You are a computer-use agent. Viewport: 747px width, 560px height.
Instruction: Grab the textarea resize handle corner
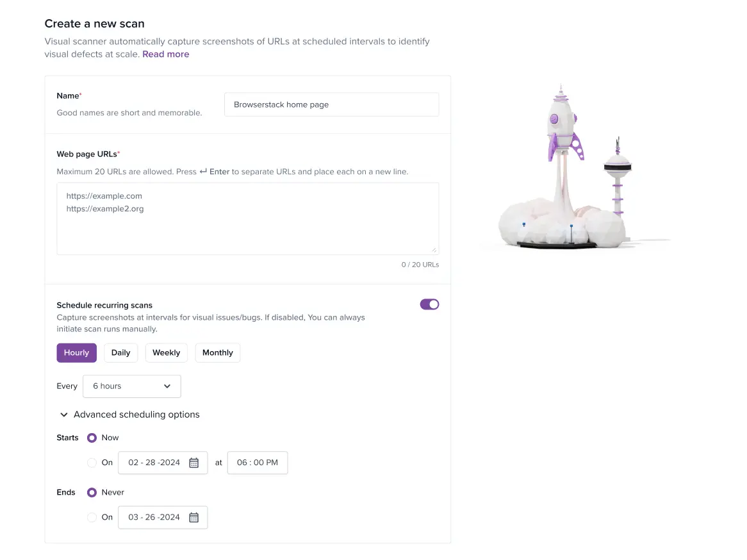[x=434, y=250]
